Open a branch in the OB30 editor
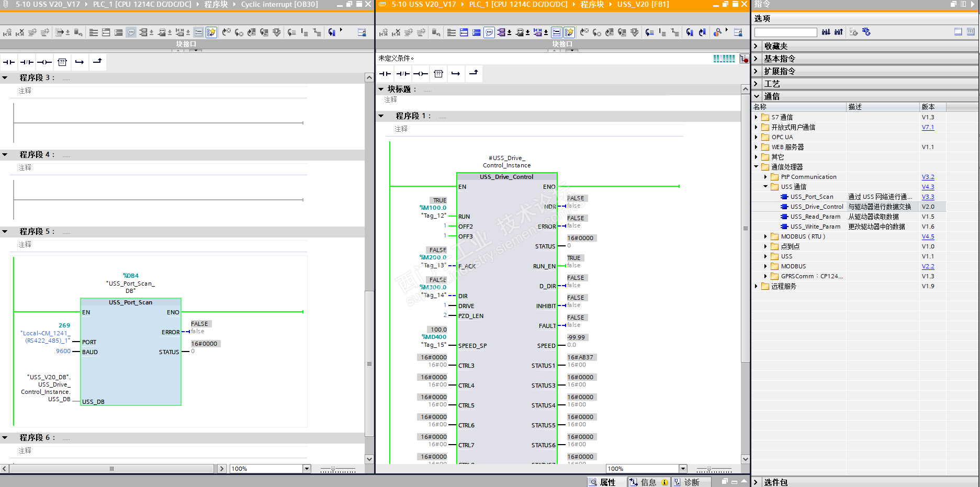The height and width of the screenshot is (487, 980). click(x=80, y=62)
